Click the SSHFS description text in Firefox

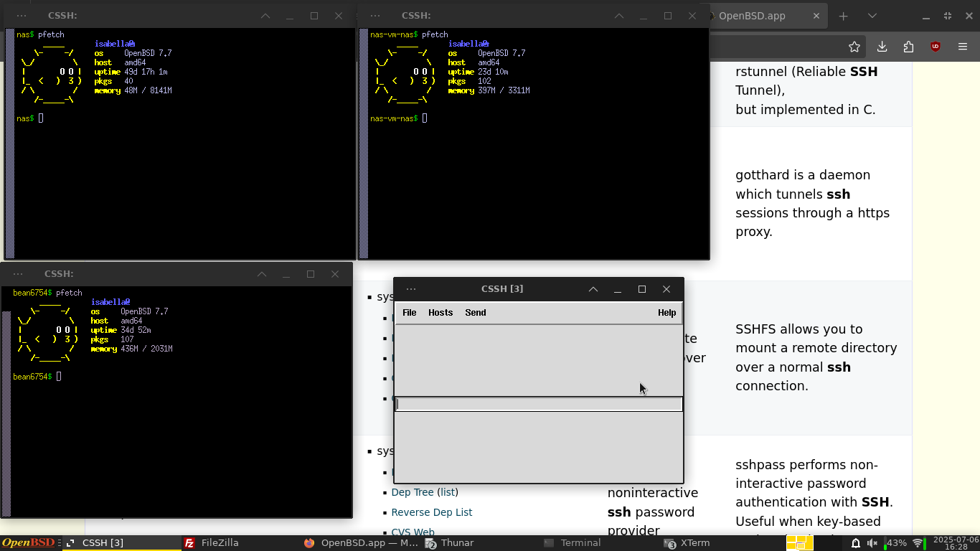[816, 357]
